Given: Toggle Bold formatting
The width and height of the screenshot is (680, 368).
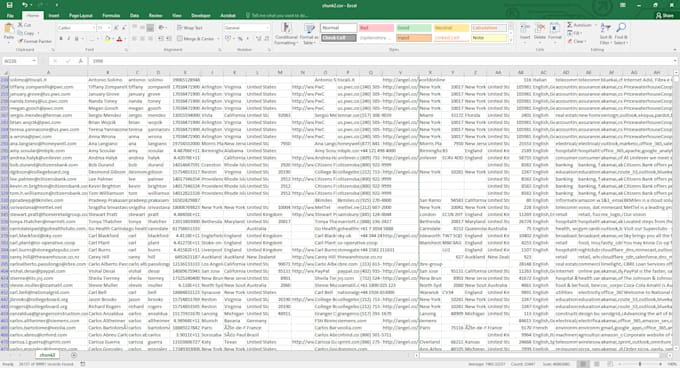Looking at the screenshot, I should [61, 39].
